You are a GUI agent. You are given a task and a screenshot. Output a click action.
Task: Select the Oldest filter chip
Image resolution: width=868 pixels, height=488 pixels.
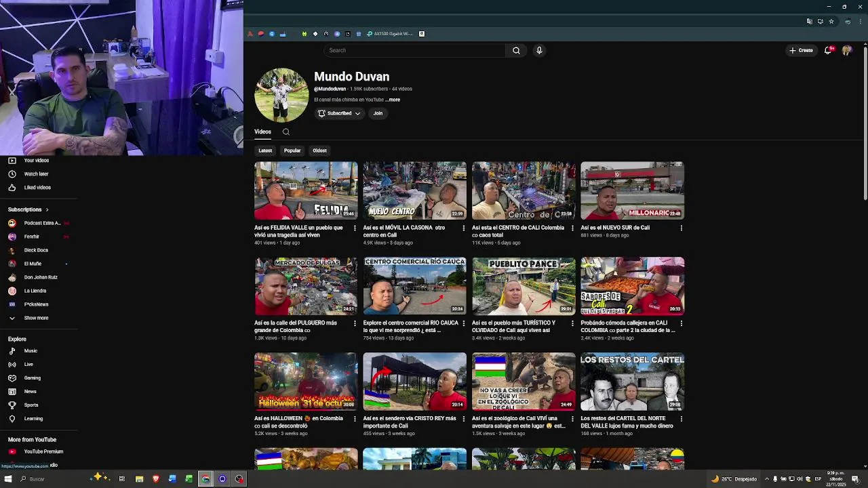pyautogui.click(x=319, y=150)
